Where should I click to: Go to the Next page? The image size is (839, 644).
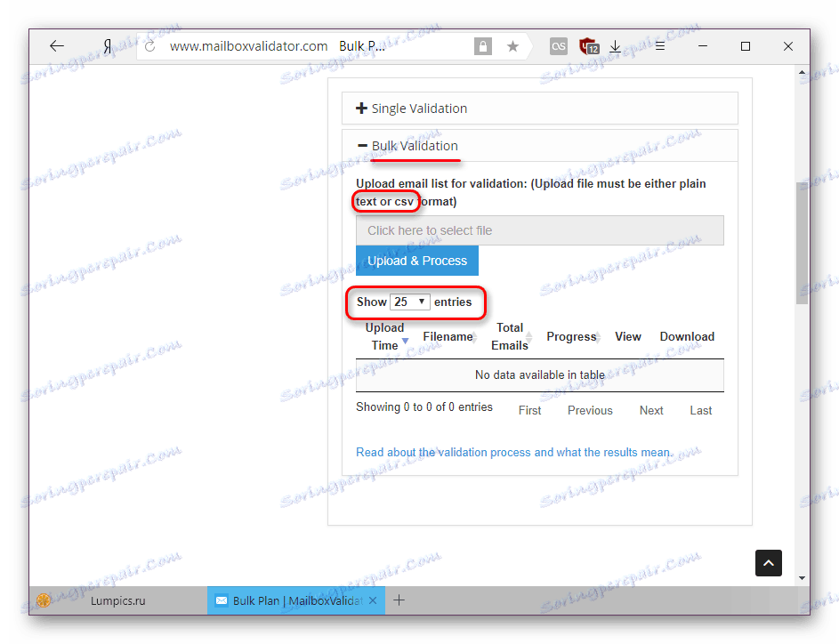coord(651,410)
